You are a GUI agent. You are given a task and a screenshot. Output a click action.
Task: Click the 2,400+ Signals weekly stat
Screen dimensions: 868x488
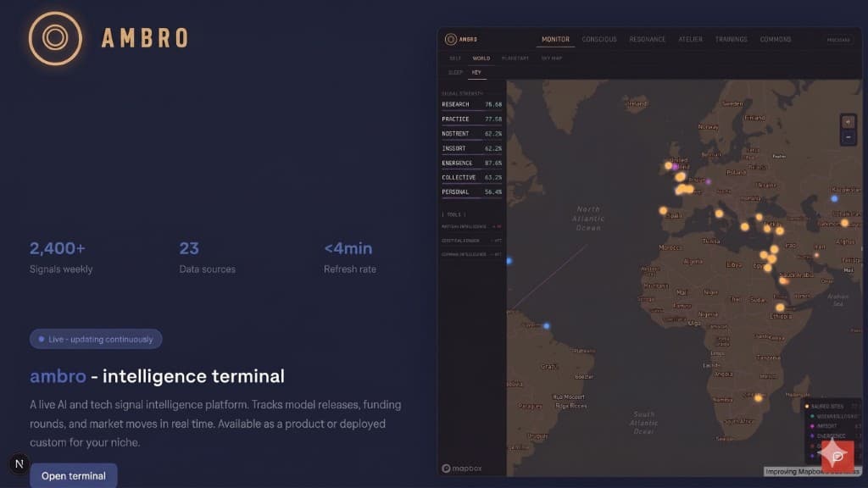point(61,258)
